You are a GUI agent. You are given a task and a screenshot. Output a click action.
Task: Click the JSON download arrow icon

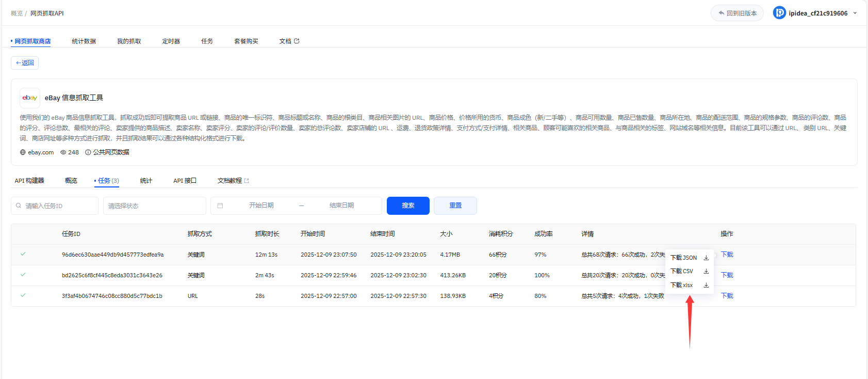pyautogui.click(x=706, y=258)
